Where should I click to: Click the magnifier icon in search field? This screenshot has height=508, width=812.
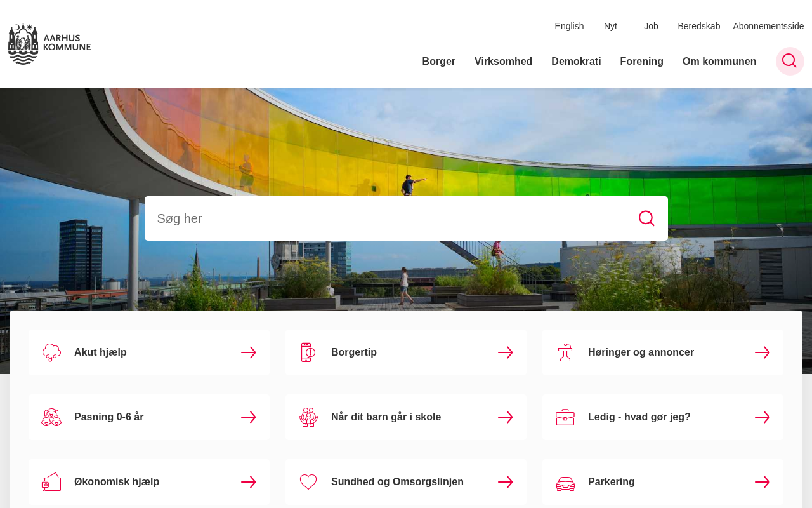click(x=646, y=218)
